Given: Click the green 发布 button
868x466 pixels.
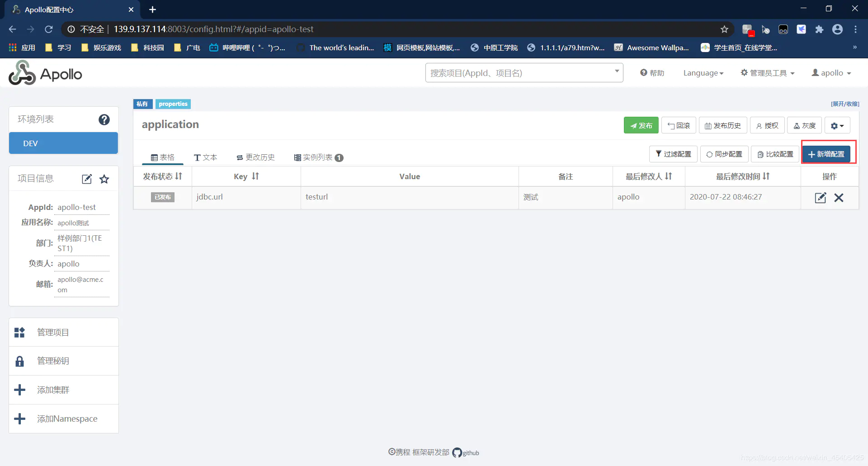Looking at the screenshot, I should coord(641,125).
